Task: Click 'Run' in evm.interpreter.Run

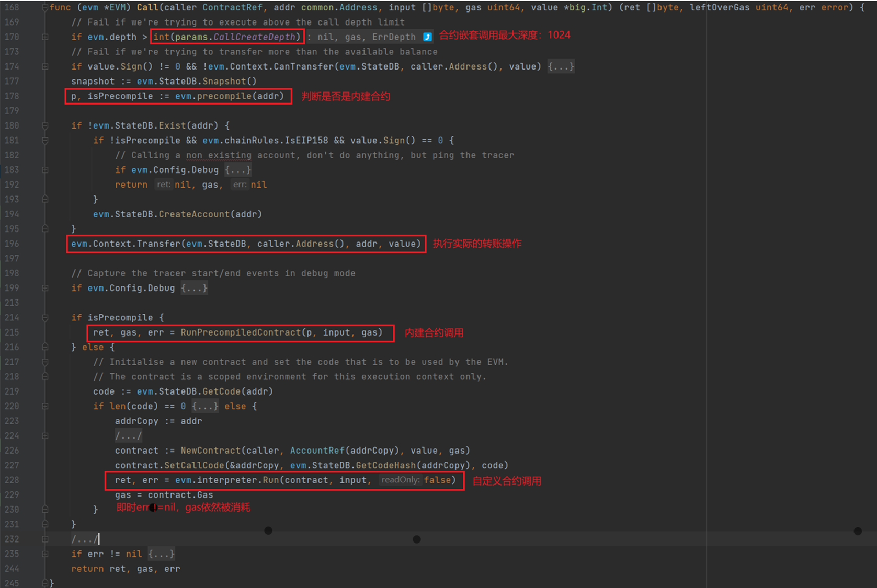Action: [271, 480]
